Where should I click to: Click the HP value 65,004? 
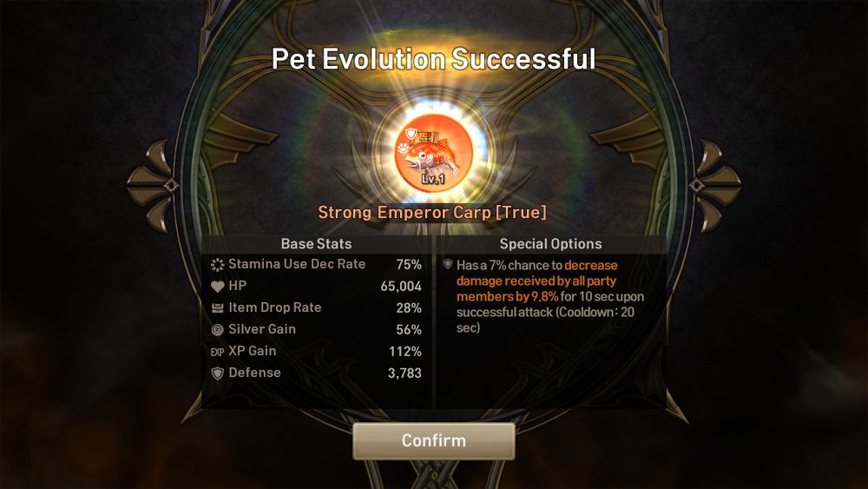coord(401,287)
